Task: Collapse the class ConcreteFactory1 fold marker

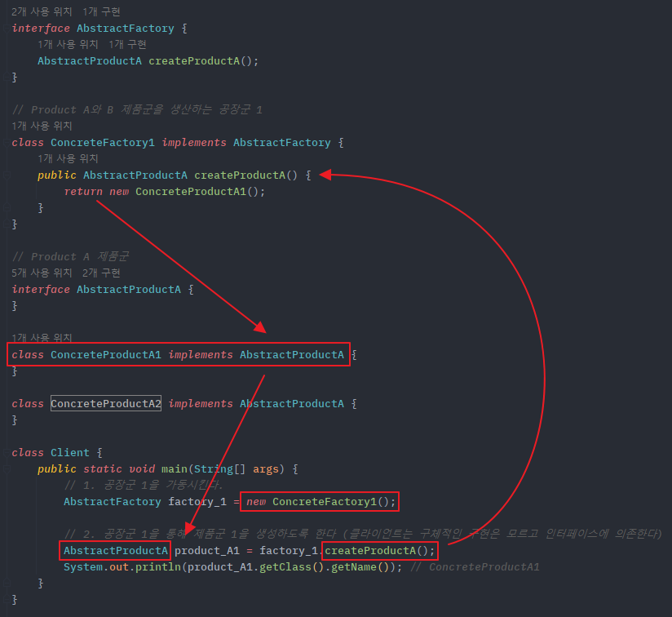Action: pyautogui.click(x=6, y=142)
